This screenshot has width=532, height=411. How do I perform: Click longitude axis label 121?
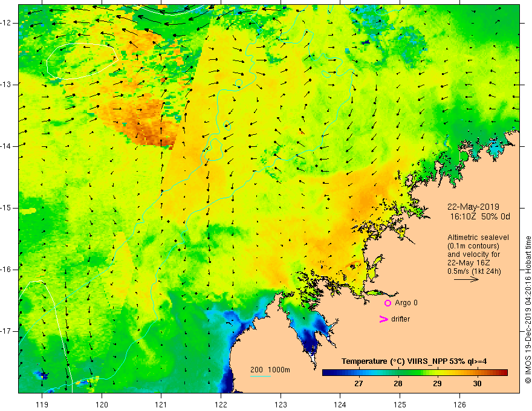pyautogui.click(x=161, y=404)
